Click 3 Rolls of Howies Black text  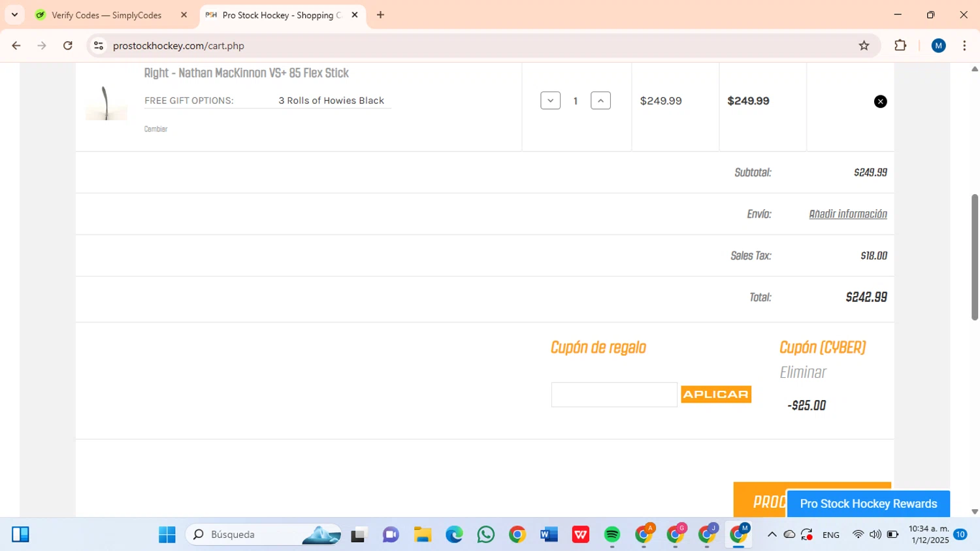point(331,101)
